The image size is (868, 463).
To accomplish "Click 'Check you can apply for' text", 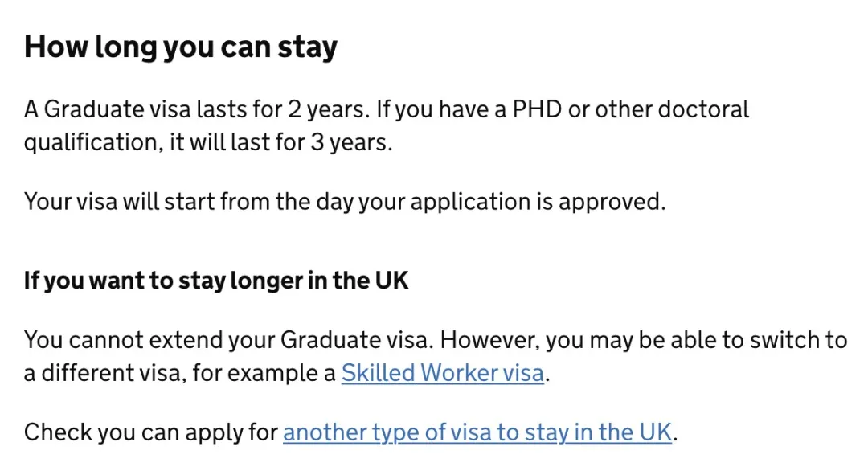I will [151, 432].
